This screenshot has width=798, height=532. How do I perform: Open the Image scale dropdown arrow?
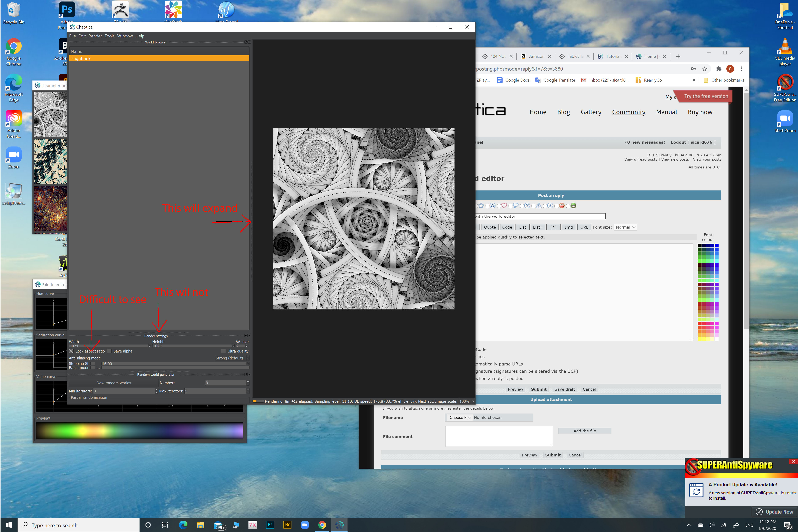pyautogui.click(x=473, y=401)
